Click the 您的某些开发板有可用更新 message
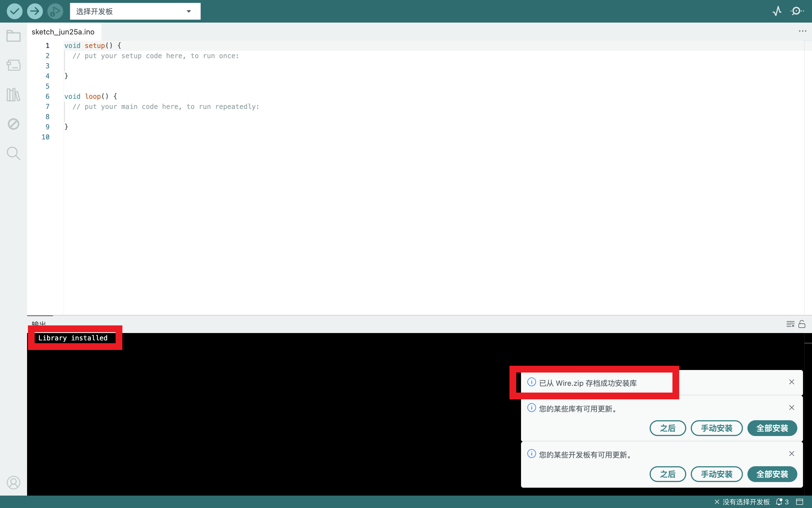812x508 pixels. pyautogui.click(x=586, y=455)
